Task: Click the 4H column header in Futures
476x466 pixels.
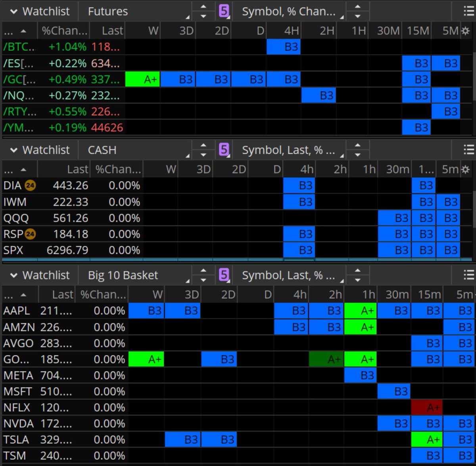Action: (284, 31)
